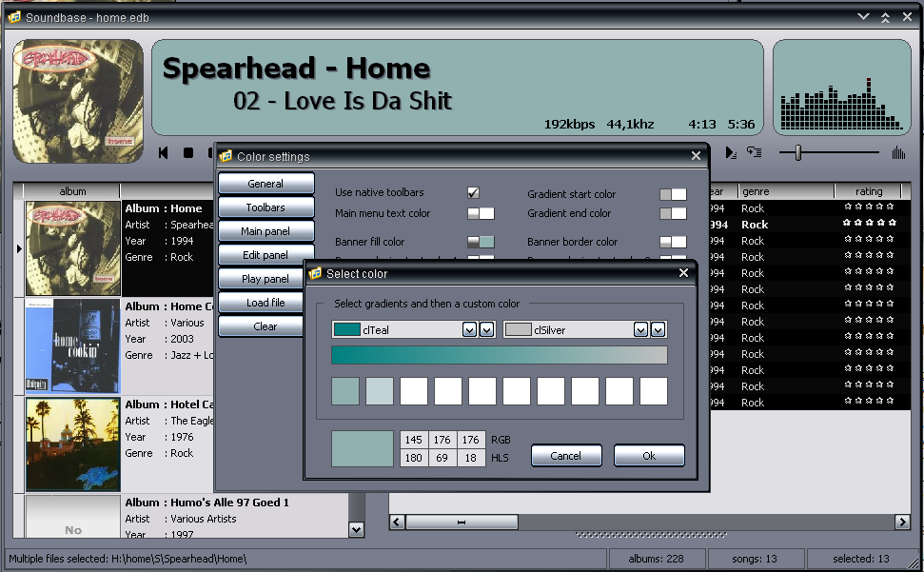The height and width of the screenshot is (572, 924).
Task: Click the previous track button
Action: 164,152
